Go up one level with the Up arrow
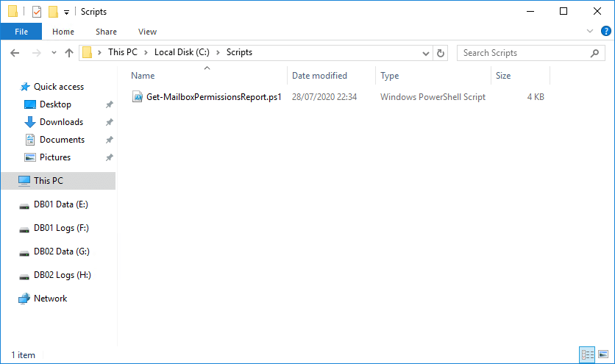The height and width of the screenshot is (364, 615). coord(69,52)
